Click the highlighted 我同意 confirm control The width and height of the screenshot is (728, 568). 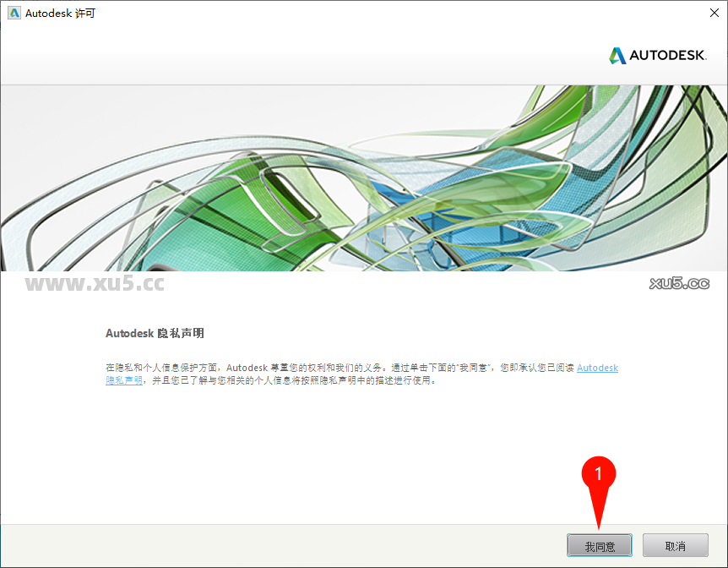tap(599, 545)
